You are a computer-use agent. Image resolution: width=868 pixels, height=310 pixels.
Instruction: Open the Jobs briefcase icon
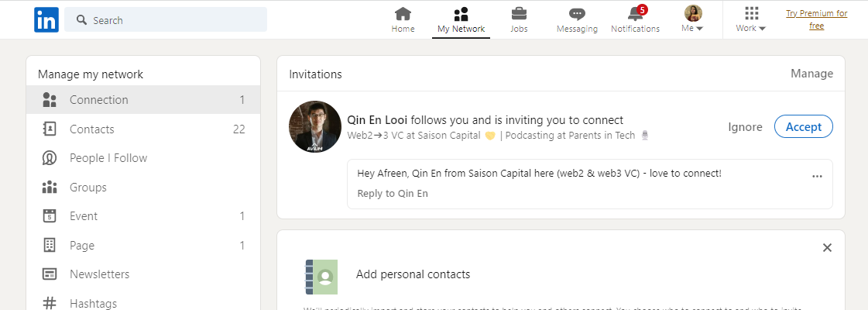point(519,14)
